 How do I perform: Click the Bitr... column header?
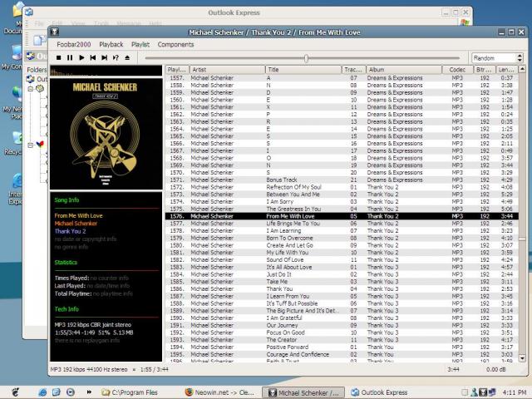tap(484, 70)
